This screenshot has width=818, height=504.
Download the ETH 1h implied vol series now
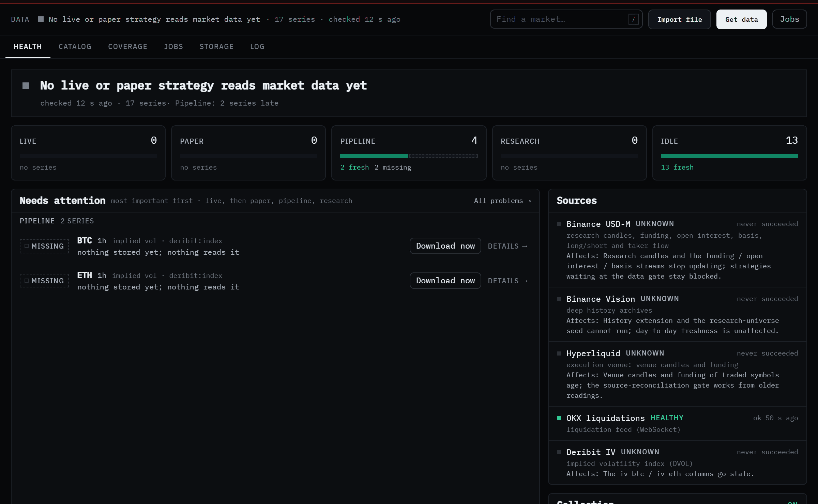445,281
